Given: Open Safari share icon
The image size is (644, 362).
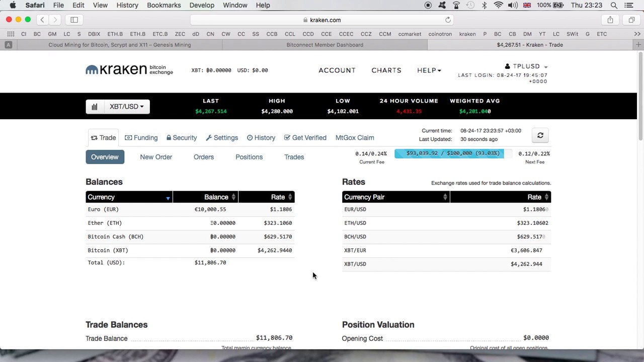Looking at the screenshot, I should (610, 20).
